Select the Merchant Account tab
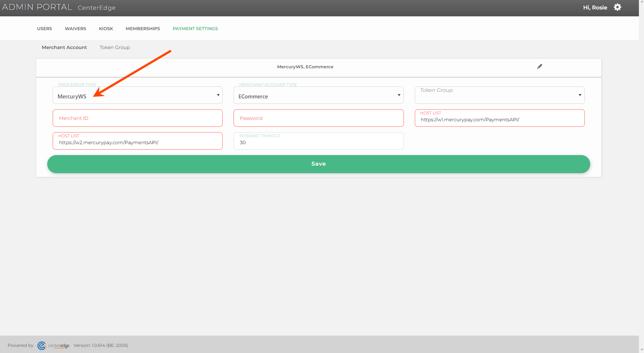The height and width of the screenshot is (353, 644). pos(64,48)
